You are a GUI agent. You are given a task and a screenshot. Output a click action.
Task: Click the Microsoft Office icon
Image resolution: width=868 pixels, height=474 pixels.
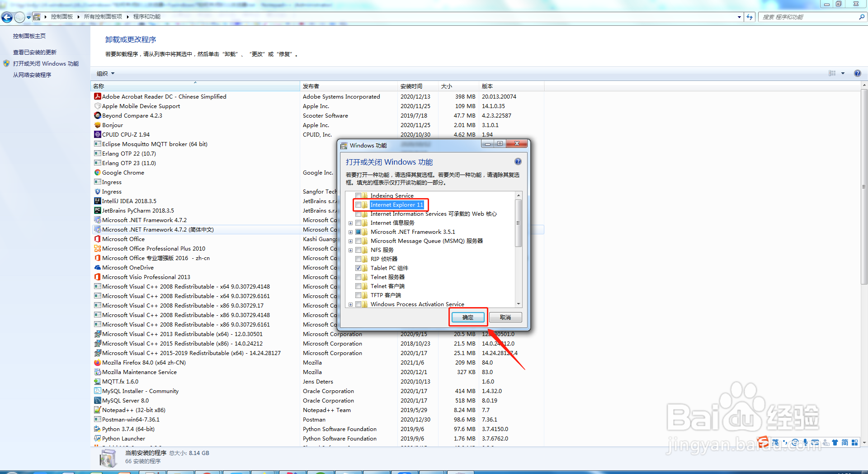[97, 239]
